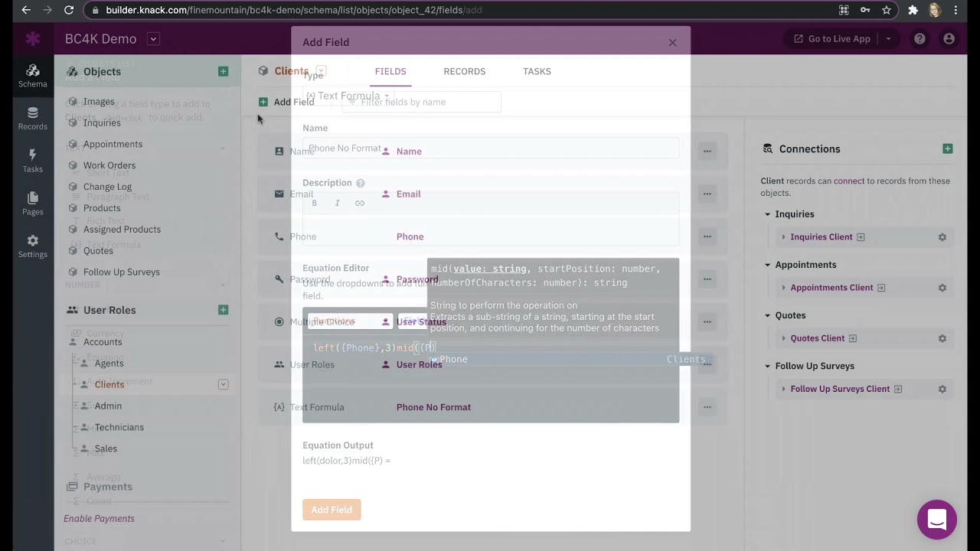Viewport: 980px width, 551px height.
Task: Open the Enable Payments link
Action: 99,519
